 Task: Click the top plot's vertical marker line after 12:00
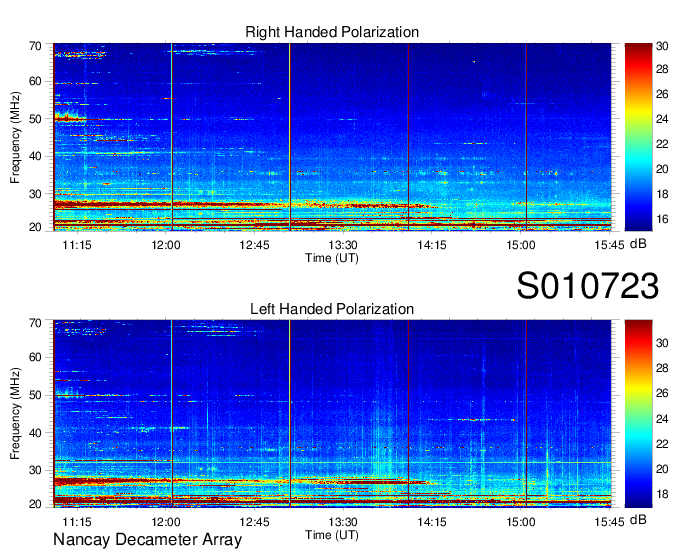click(172, 137)
